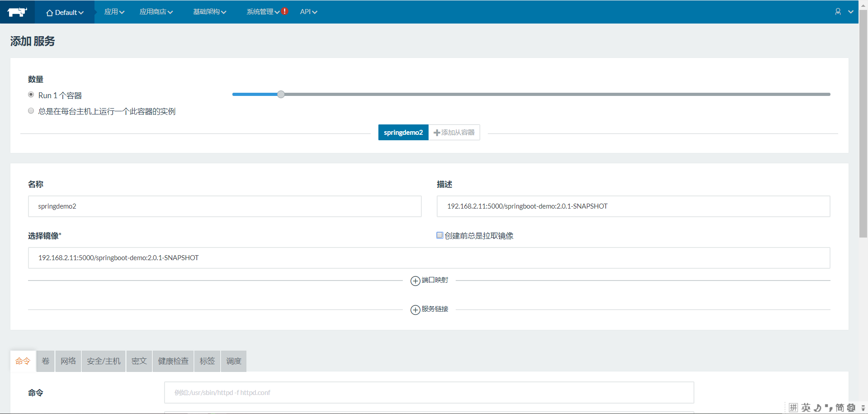
Task: Click the 选择镜像 image input field
Action: tap(429, 258)
